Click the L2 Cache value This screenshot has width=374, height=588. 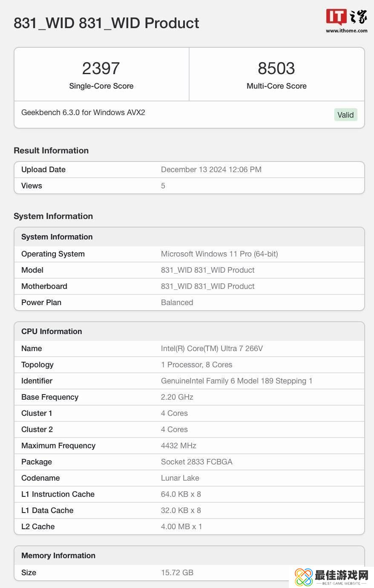181,527
